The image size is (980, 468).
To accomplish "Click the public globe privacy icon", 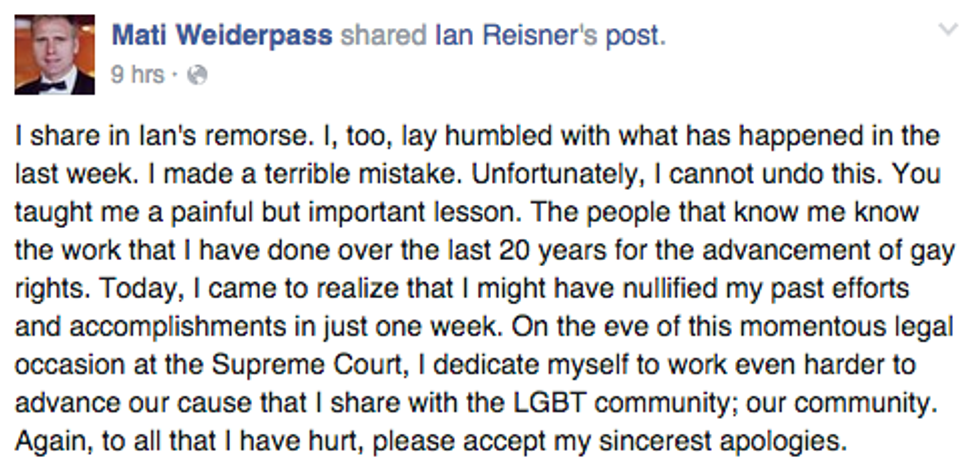I will tap(198, 76).
